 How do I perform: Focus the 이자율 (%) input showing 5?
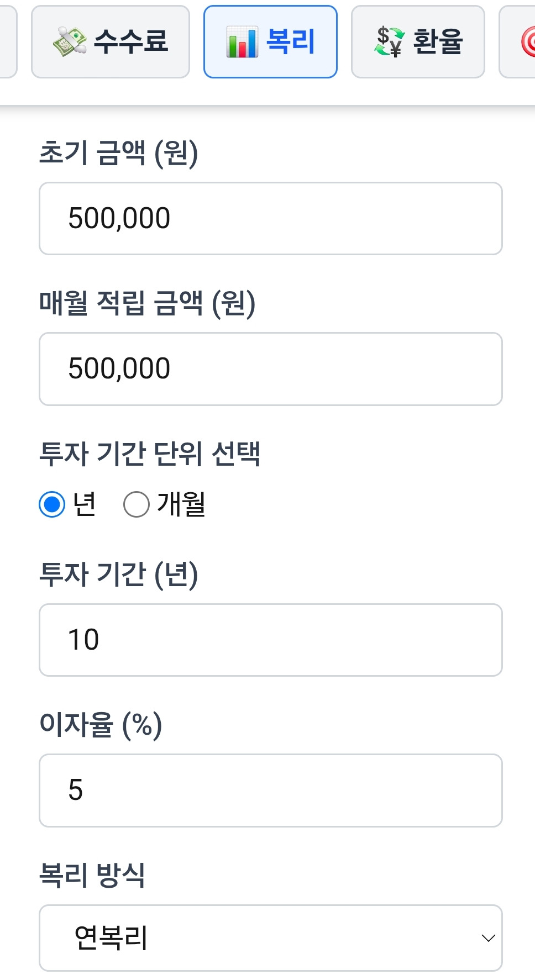pyautogui.click(x=270, y=790)
